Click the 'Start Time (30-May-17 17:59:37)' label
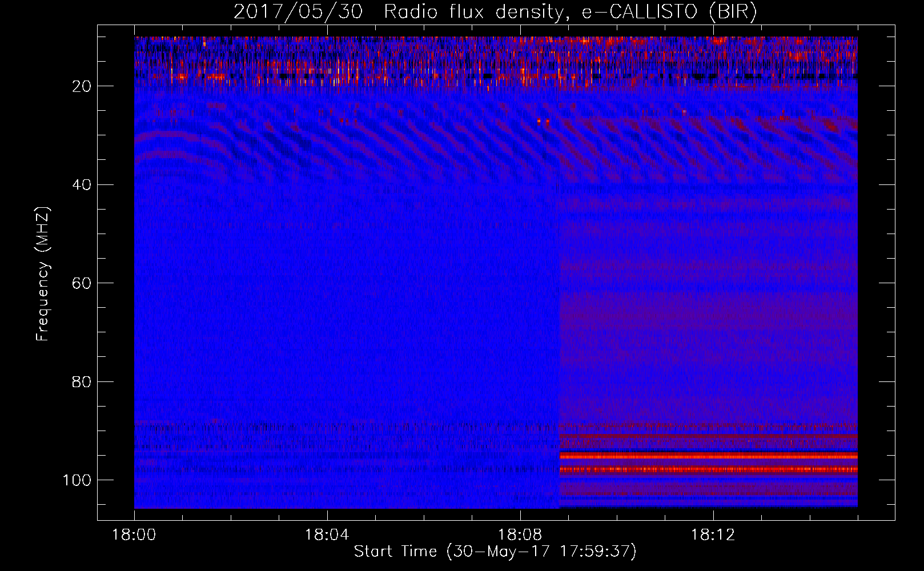This screenshot has width=924, height=571. click(x=495, y=552)
